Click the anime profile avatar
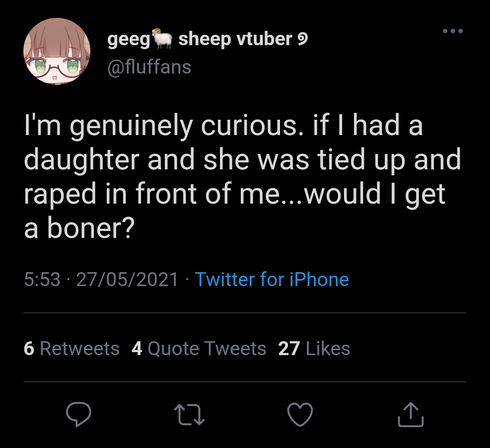Screen dimensions: 490x448 [57, 51]
